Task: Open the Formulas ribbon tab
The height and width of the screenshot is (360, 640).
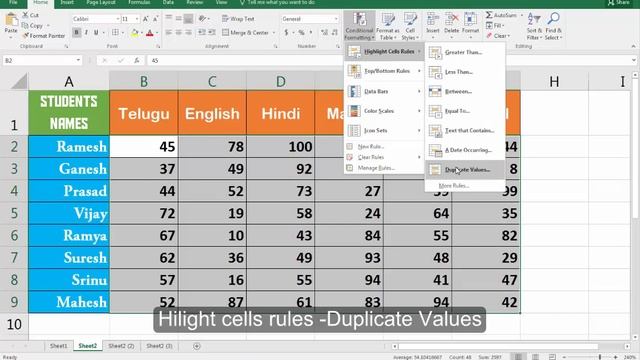Action: pos(139,2)
